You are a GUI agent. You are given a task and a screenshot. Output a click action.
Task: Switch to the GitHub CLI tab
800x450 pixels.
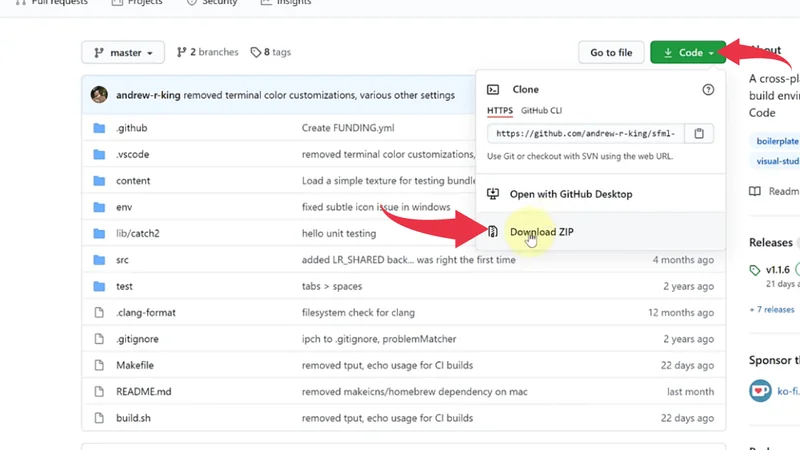pyautogui.click(x=541, y=110)
